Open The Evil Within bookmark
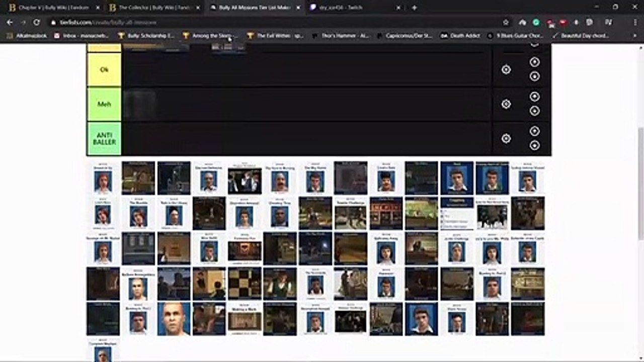Viewport: 644px width, 362px height. point(275,36)
